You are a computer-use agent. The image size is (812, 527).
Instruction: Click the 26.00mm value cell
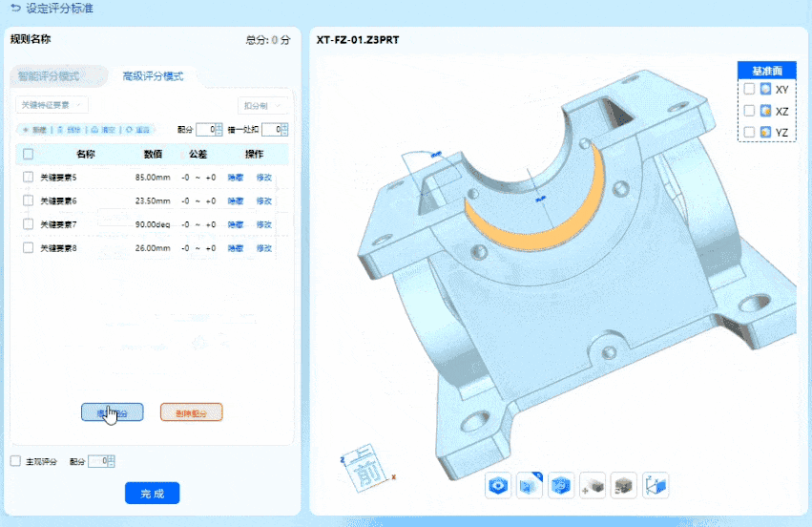coord(153,248)
